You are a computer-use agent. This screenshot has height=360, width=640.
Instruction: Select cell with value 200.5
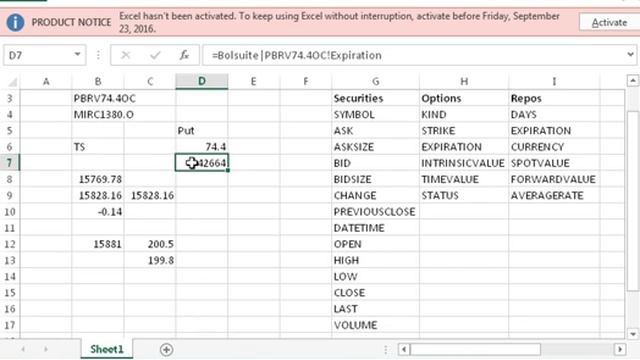pos(150,244)
